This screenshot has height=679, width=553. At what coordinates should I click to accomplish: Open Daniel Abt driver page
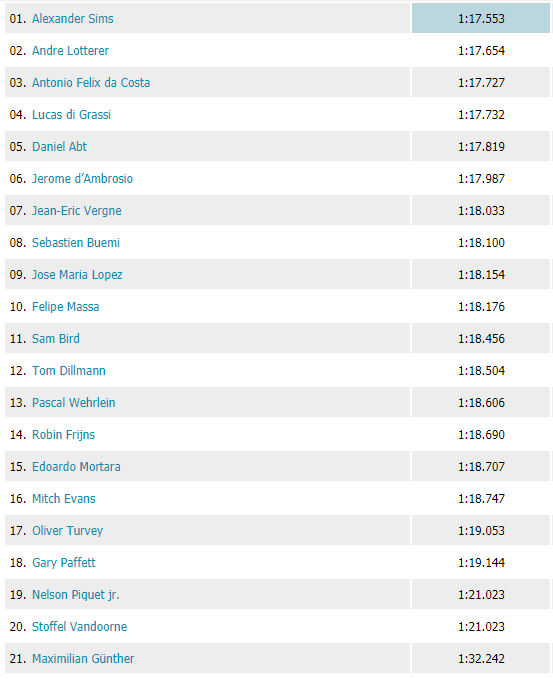coord(59,147)
